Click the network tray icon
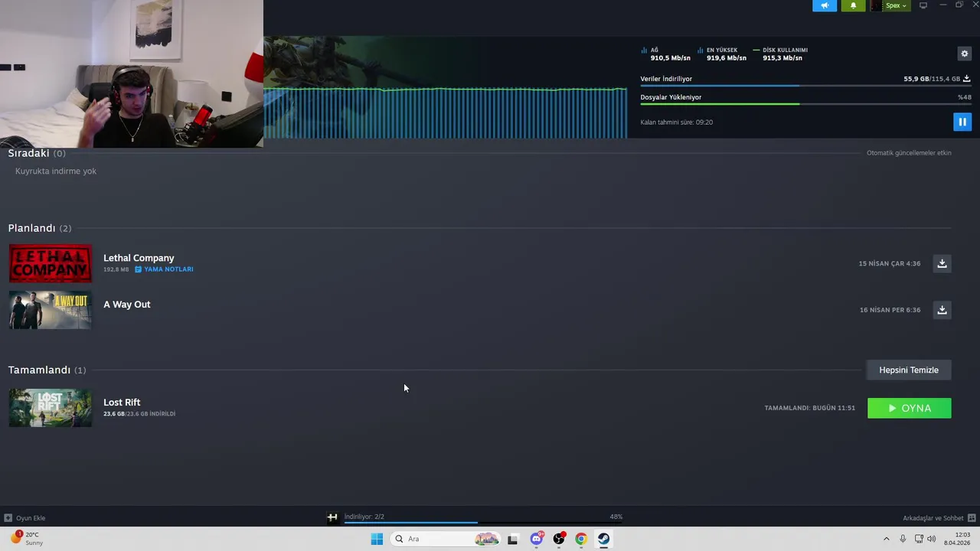The width and height of the screenshot is (980, 551). coord(919,539)
